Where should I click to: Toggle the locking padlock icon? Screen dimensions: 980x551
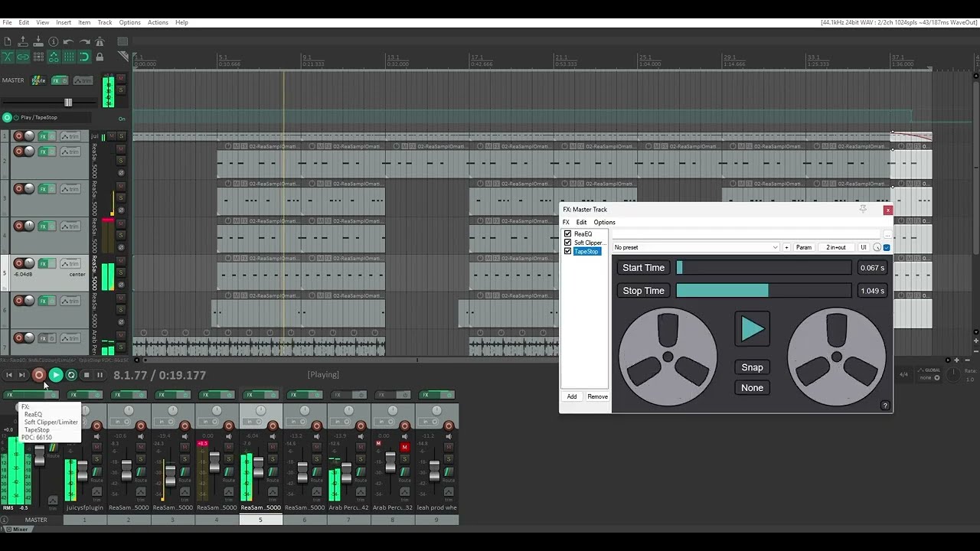[99, 57]
